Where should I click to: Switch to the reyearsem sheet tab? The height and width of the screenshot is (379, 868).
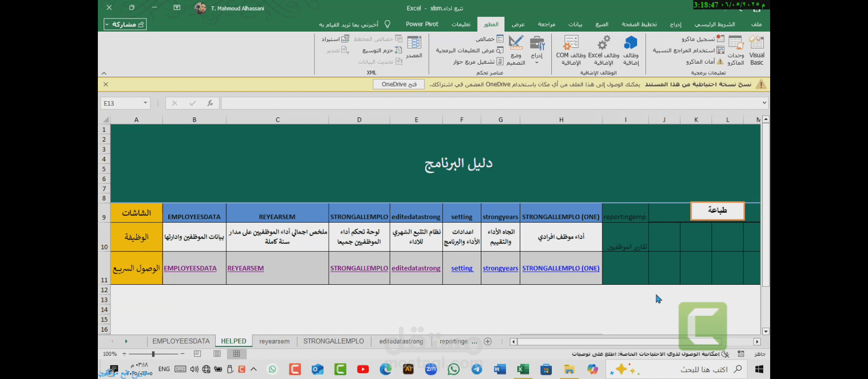(275, 341)
